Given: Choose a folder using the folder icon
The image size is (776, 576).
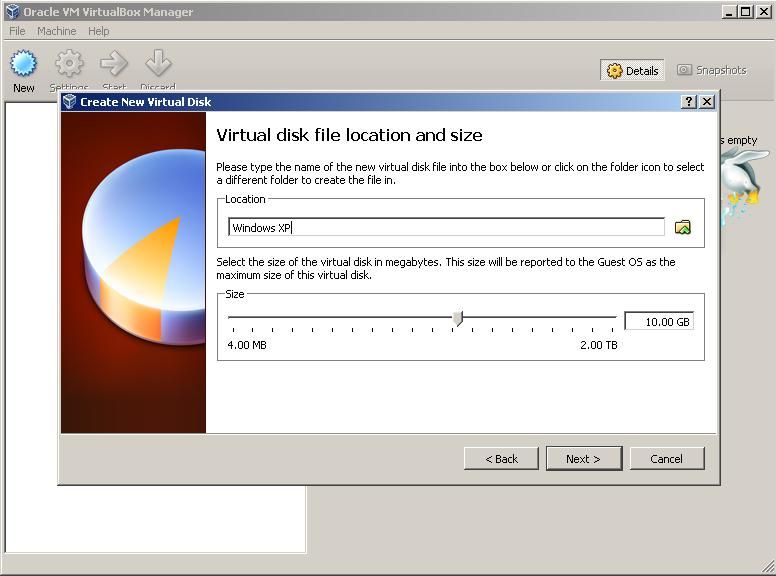Looking at the screenshot, I should pos(682,227).
